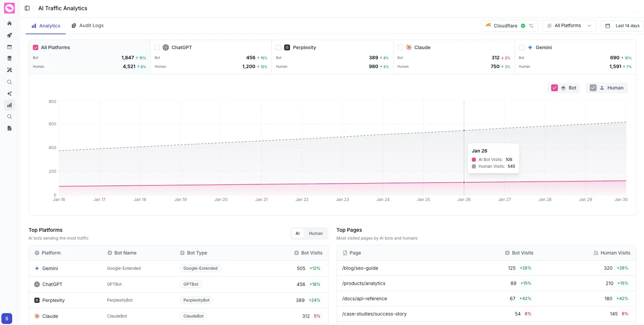Toggle the Human series on the chart
This screenshot has height=325, width=644.
click(593, 87)
